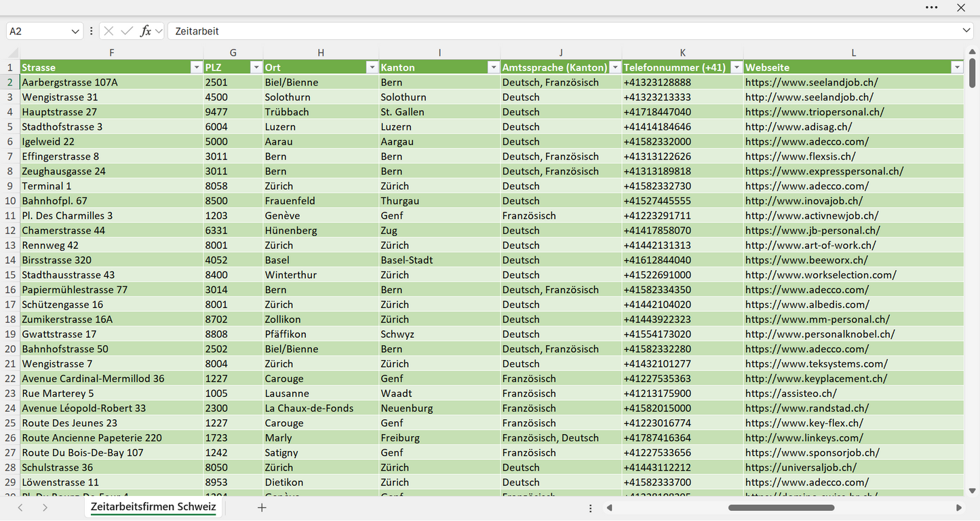Click the formula bar vertical dots handle

click(92, 31)
